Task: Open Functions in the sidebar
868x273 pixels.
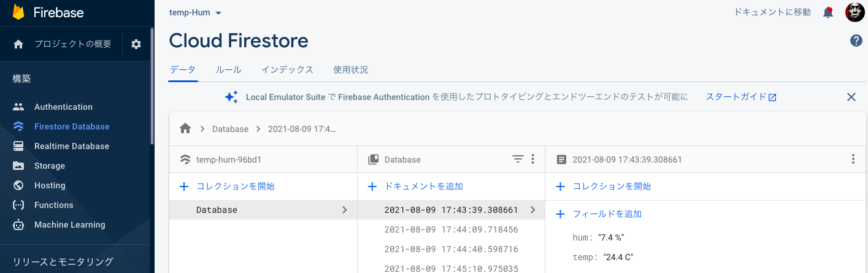Action: [x=54, y=205]
